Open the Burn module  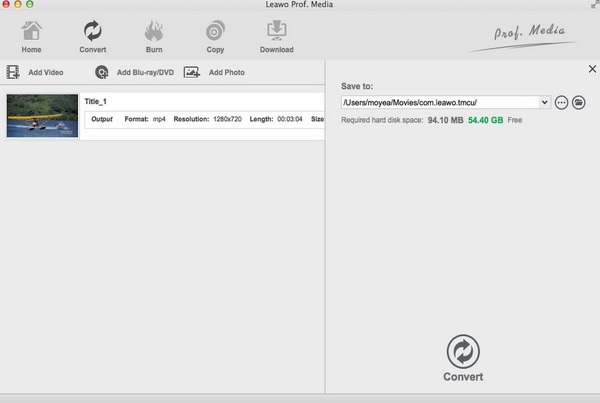[x=154, y=37]
